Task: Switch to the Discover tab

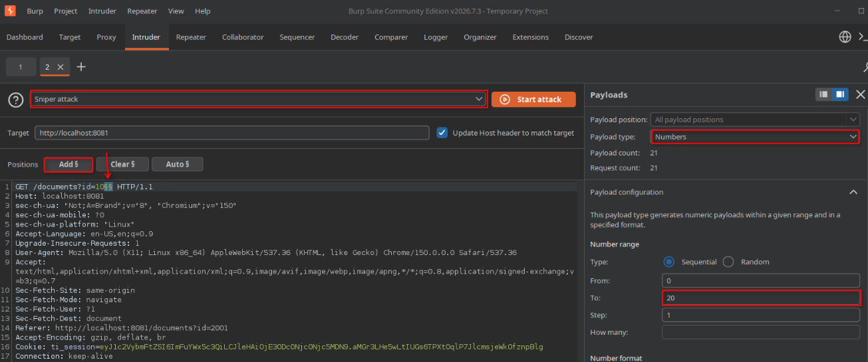Action: (579, 37)
